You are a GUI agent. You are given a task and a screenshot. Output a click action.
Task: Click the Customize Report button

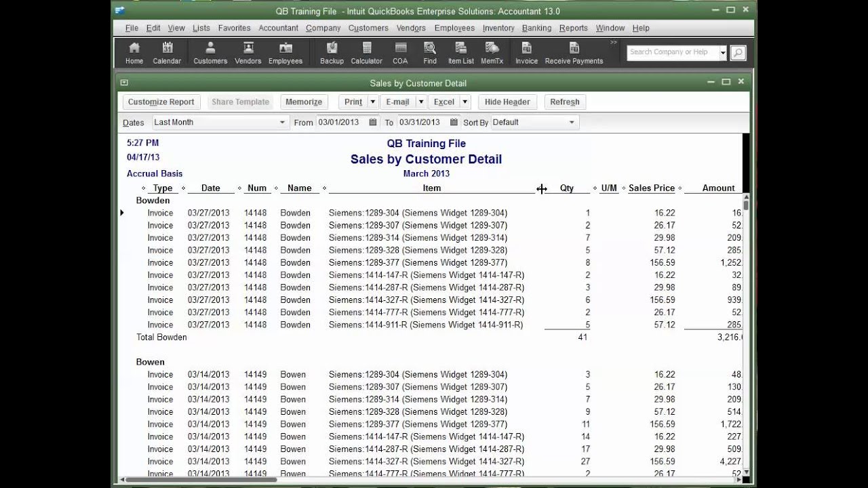[161, 102]
